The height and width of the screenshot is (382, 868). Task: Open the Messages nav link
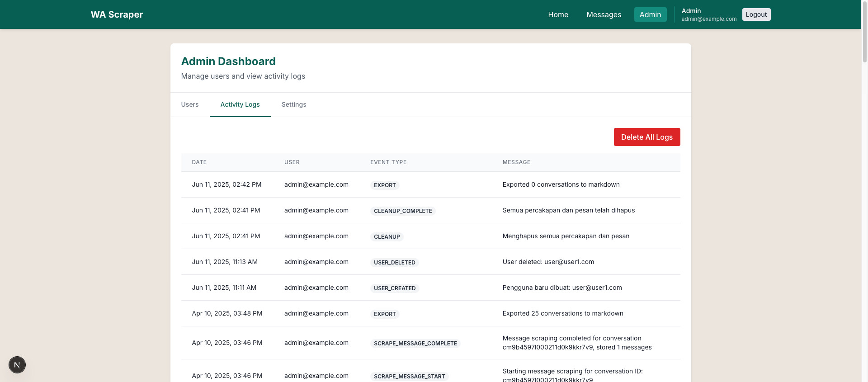point(604,14)
